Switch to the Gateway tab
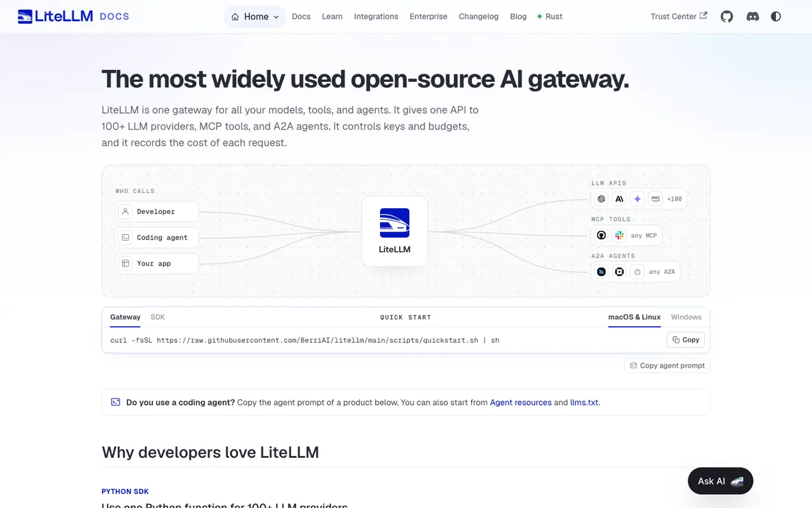 coord(126,317)
